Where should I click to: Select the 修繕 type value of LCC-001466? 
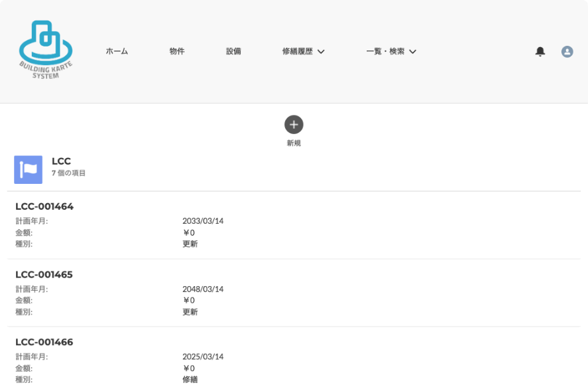190,380
